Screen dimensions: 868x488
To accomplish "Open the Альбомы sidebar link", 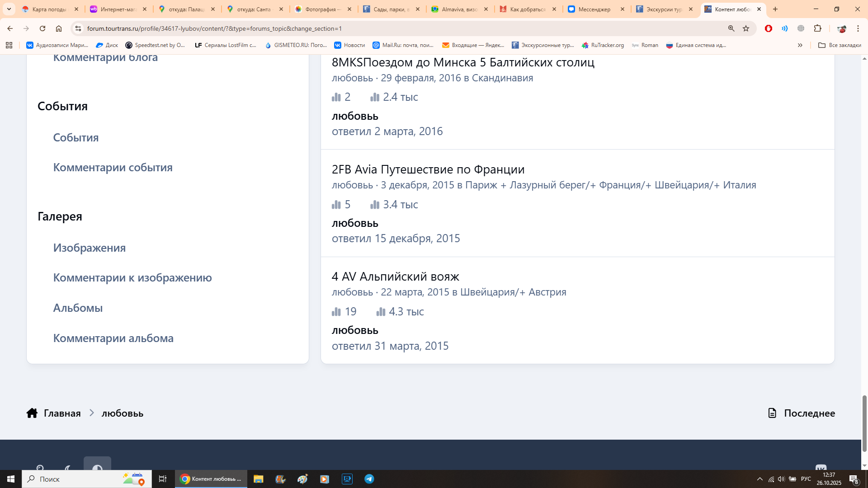I will [x=78, y=308].
